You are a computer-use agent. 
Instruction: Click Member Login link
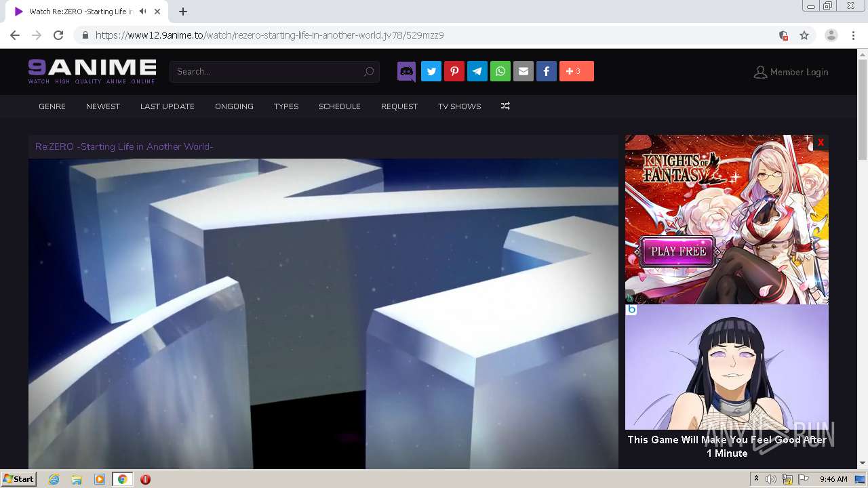coord(791,72)
